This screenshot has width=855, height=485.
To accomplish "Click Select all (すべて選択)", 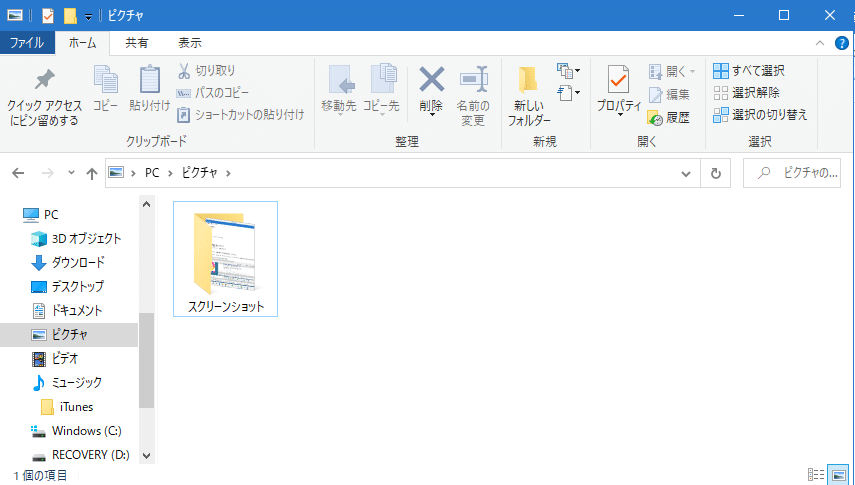I will (x=749, y=70).
